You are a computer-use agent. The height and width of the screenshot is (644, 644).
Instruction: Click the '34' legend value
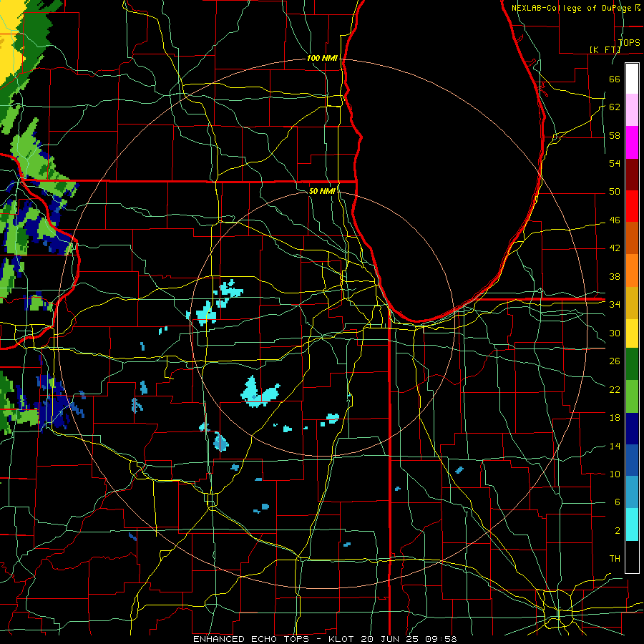(x=615, y=305)
